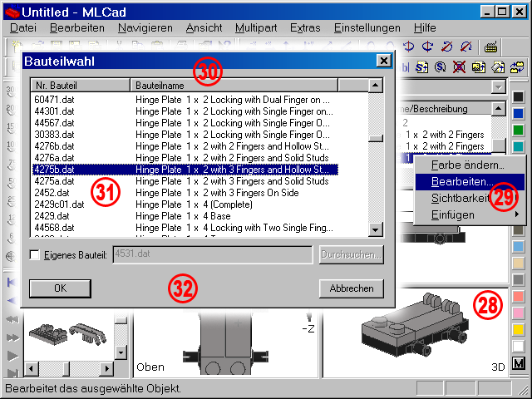Click the page icon with picture

[x=479, y=67]
